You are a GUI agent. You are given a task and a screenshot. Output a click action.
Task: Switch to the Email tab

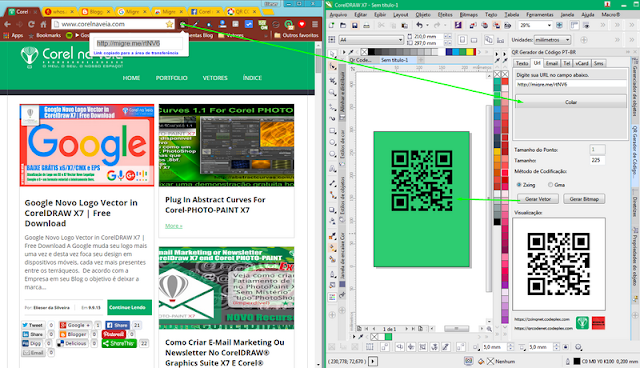(552, 63)
